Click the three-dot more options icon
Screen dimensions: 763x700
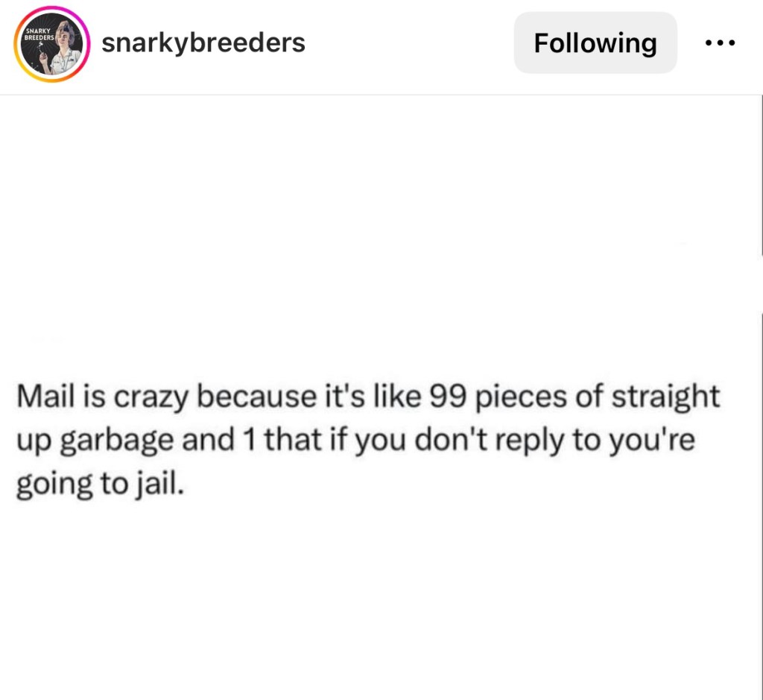(x=720, y=43)
